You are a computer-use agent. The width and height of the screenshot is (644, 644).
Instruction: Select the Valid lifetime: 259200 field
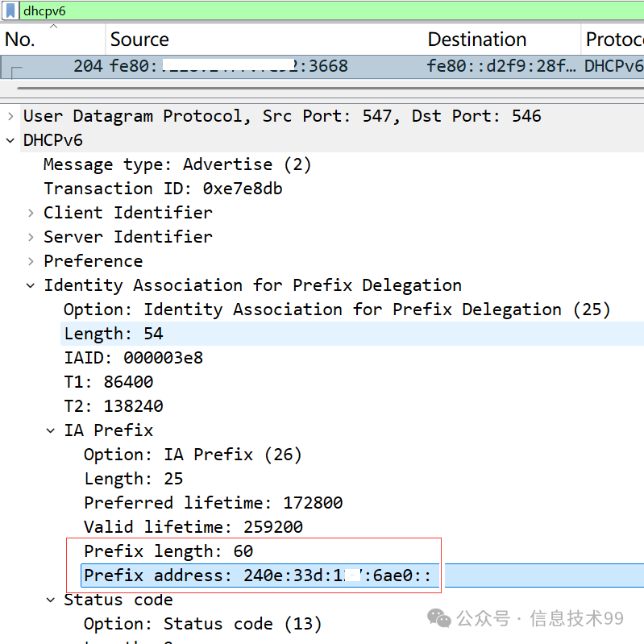(193, 527)
